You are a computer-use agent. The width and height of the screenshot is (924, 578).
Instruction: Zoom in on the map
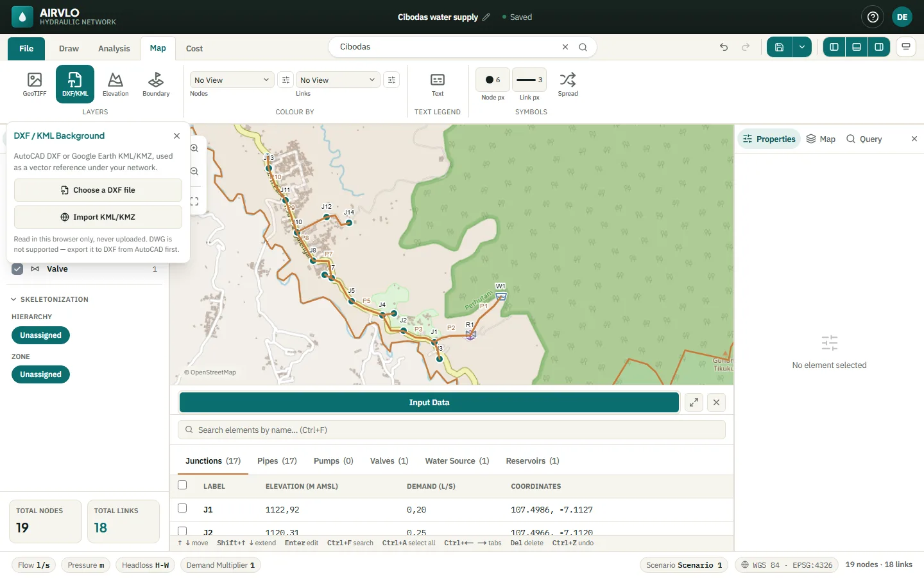click(194, 148)
